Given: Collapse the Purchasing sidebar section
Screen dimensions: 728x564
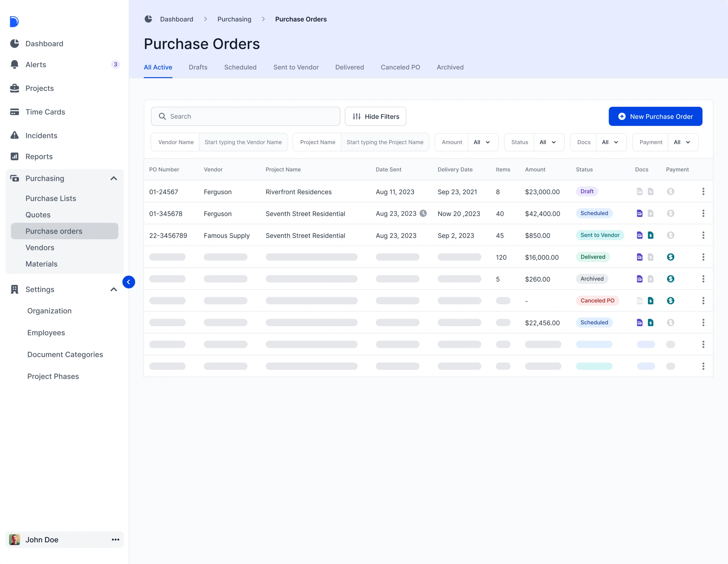Looking at the screenshot, I should click(x=114, y=178).
